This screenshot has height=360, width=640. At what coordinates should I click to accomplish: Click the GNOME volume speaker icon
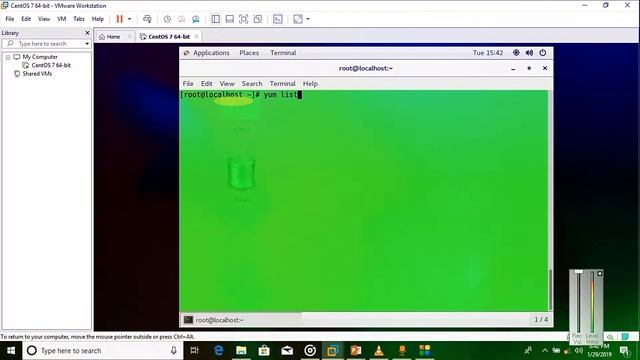point(529,53)
